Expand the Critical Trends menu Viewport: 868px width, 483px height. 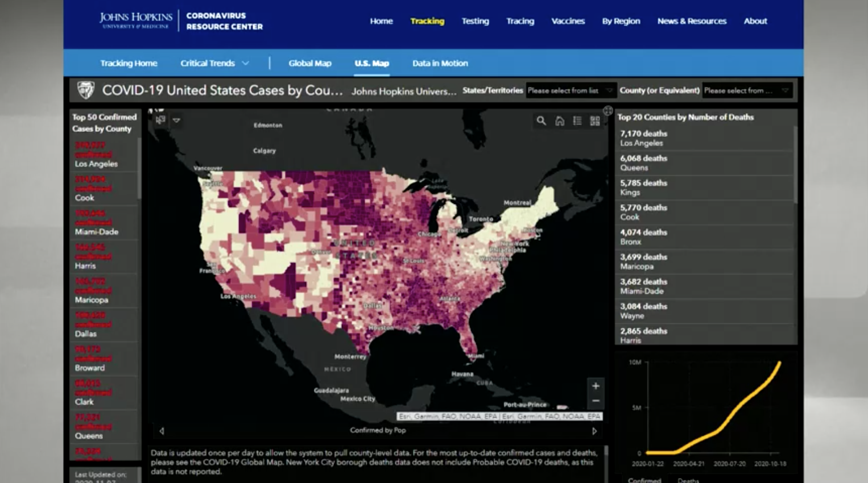214,63
